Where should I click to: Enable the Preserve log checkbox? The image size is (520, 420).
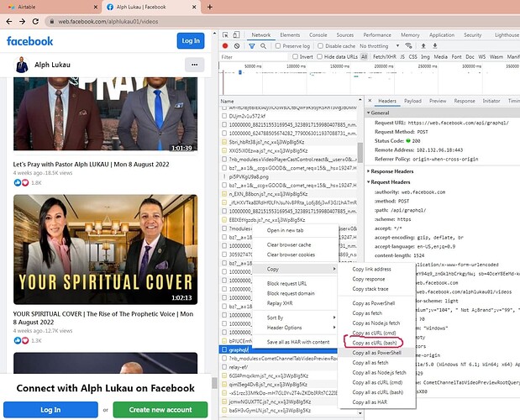[278, 45]
